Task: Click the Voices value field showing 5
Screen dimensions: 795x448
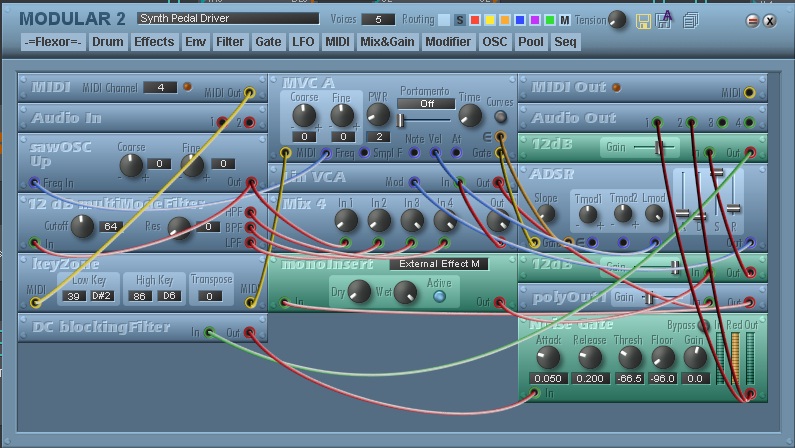Action: [x=378, y=20]
